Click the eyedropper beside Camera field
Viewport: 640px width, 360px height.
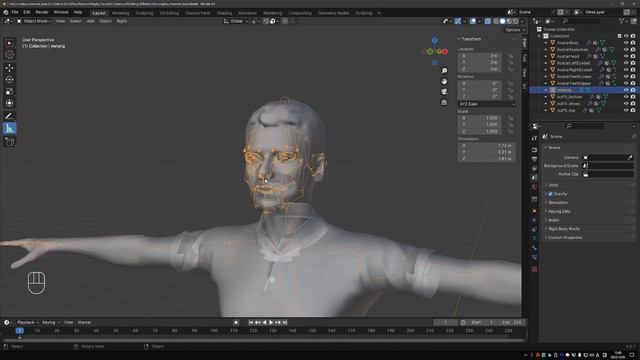point(630,158)
